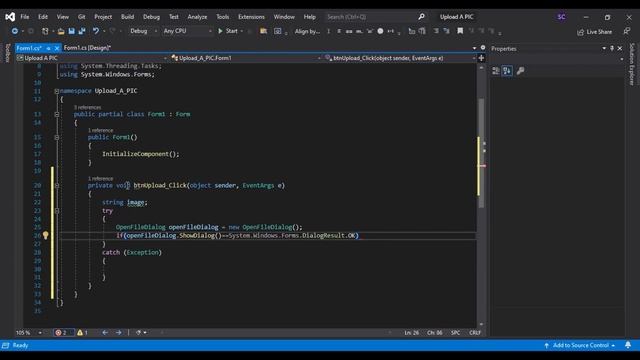Click the navigate backward toolbar icon
Viewport: 640px width, 360px height.
point(14,31)
